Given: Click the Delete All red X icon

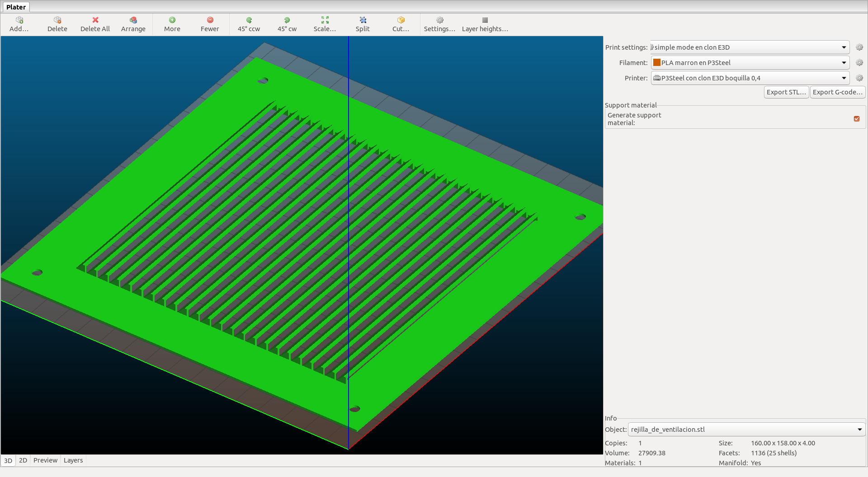Looking at the screenshot, I should point(95,20).
